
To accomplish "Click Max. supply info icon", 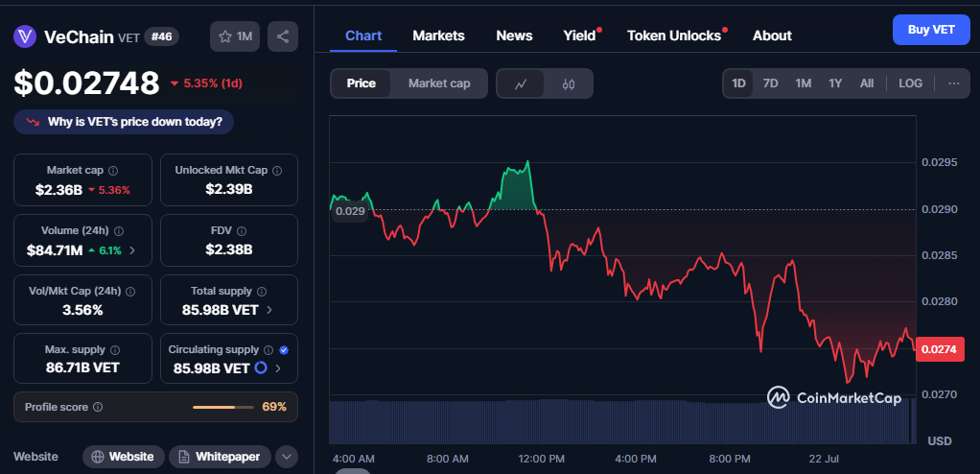I will click(x=115, y=350).
